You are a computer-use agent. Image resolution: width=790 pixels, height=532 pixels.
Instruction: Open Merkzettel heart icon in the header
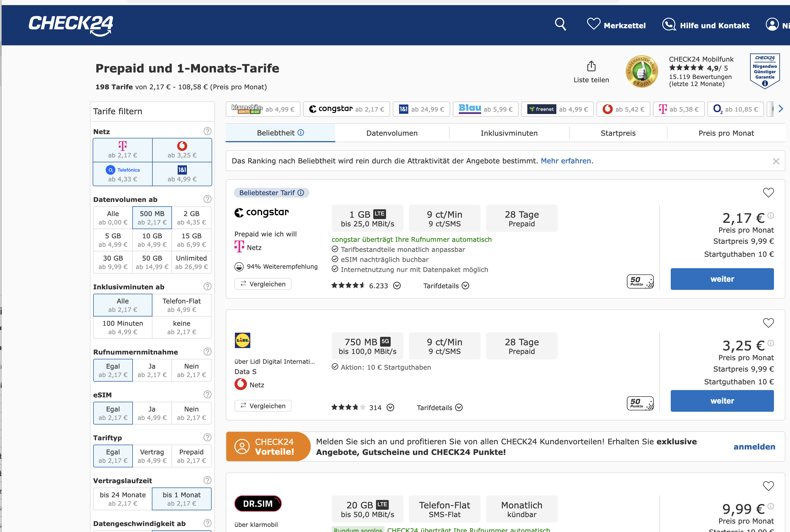[x=593, y=24]
